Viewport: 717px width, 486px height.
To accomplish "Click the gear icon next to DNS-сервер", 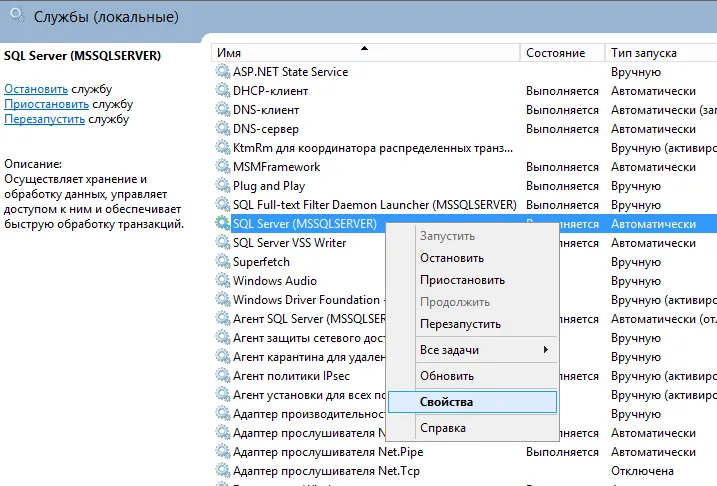I will click(223, 128).
